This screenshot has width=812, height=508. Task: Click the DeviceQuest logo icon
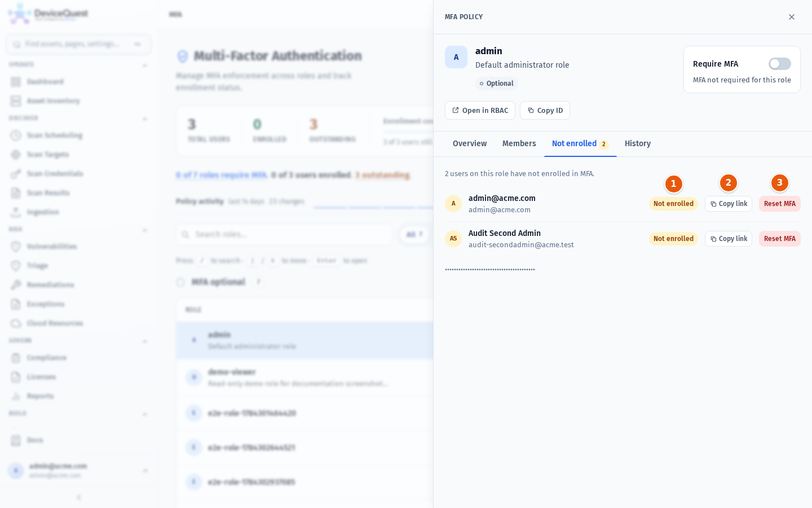20,14
